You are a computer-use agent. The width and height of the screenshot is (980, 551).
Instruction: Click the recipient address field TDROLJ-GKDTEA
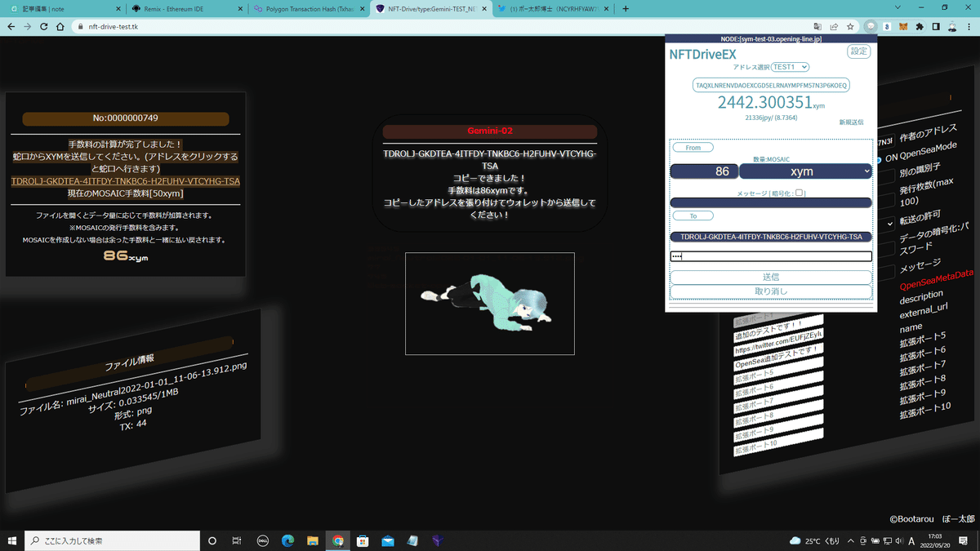point(771,237)
